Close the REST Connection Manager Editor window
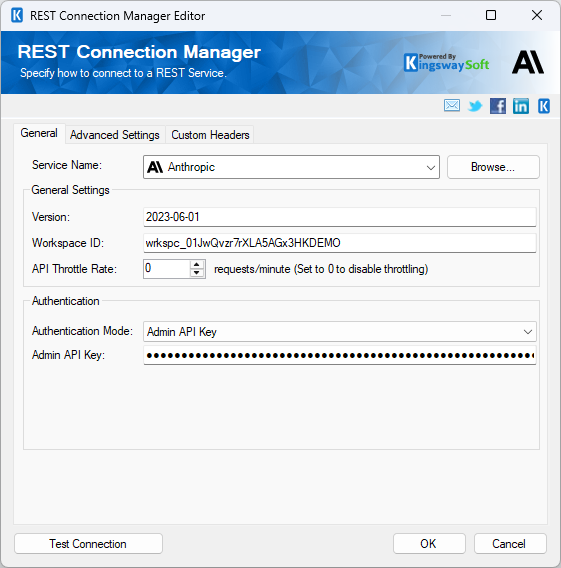The image size is (561, 568). click(537, 15)
